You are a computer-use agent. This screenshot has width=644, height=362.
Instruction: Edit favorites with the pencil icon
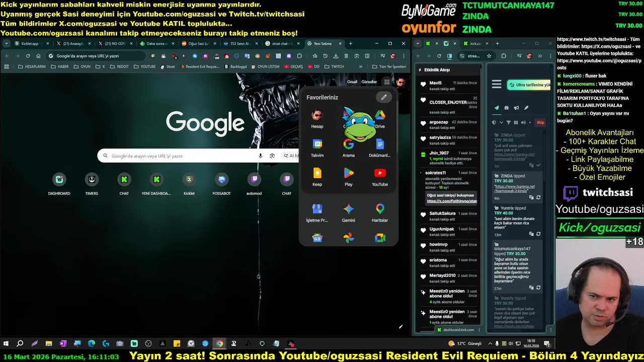point(383,97)
